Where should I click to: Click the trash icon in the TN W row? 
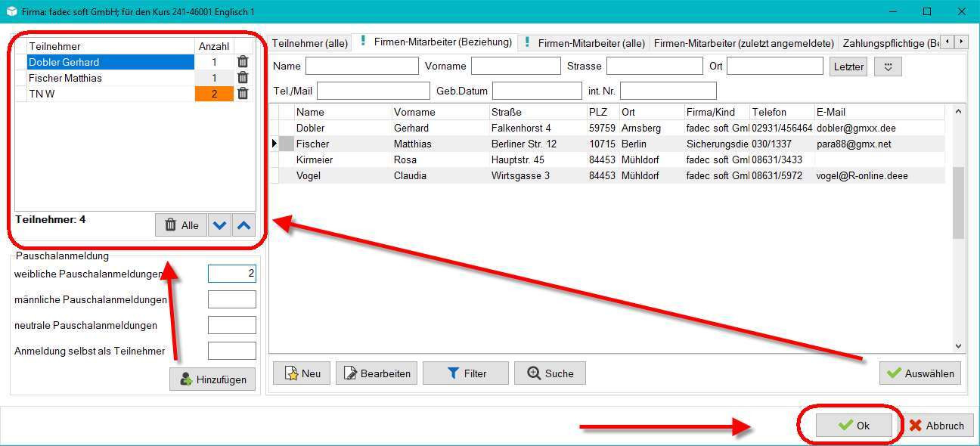[x=243, y=94]
